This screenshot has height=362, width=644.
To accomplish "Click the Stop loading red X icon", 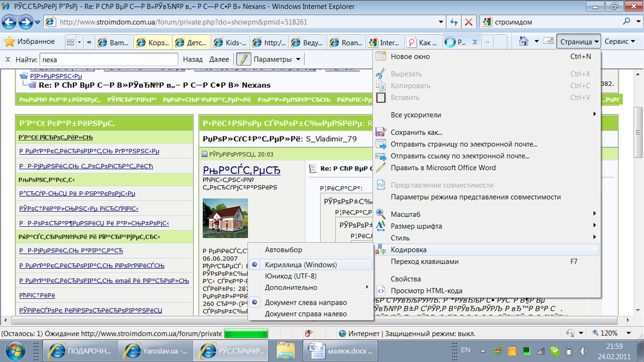I will (469, 22).
